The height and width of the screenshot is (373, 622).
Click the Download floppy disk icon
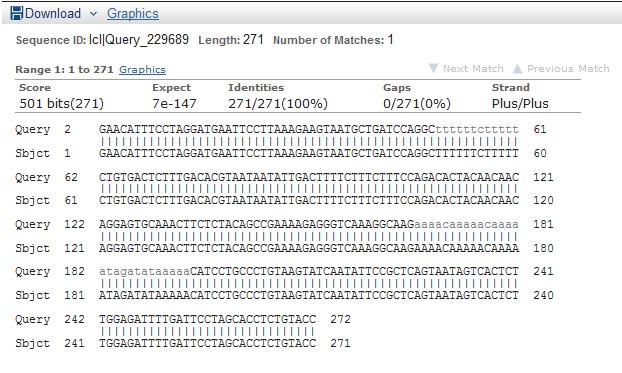(x=17, y=13)
